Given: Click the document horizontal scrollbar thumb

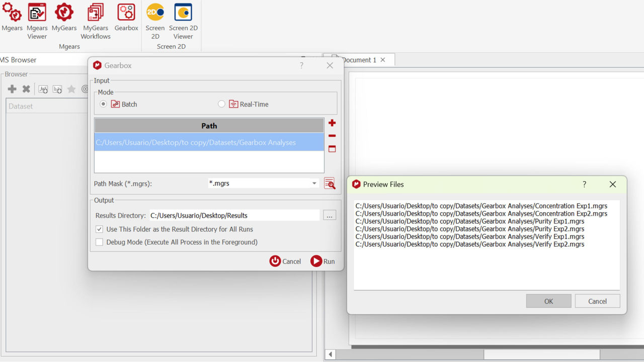Looking at the screenshot, I should pyautogui.click(x=541, y=354).
